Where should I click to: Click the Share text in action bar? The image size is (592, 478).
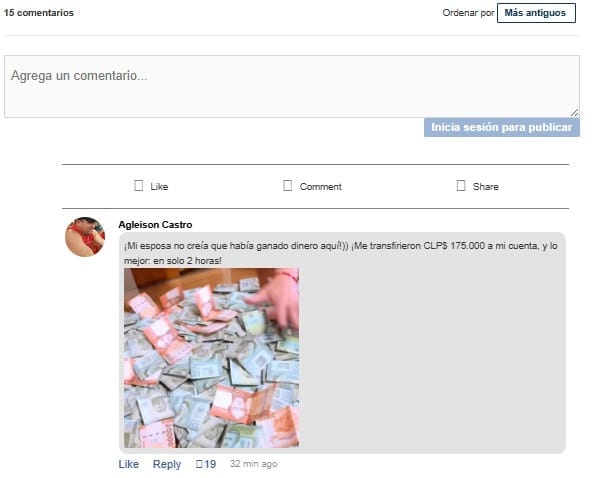pyautogui.click(x=486, y=187)
